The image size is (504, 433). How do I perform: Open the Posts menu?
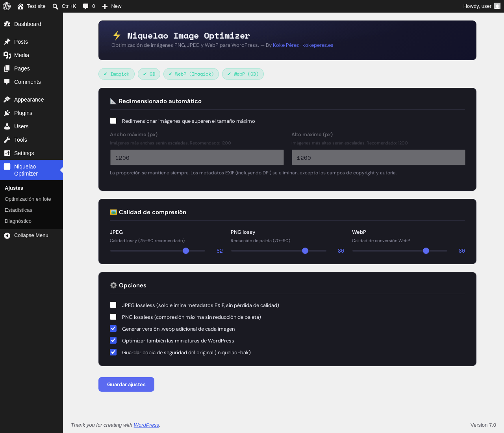pos(31,42)
